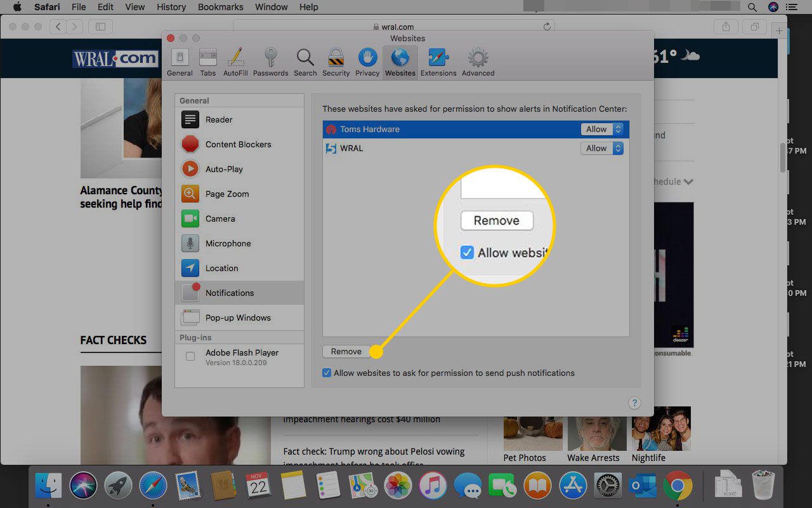Open Toms Hardware Allow dropdown
This screenshot has height=508, width=812.
[602, 129]
